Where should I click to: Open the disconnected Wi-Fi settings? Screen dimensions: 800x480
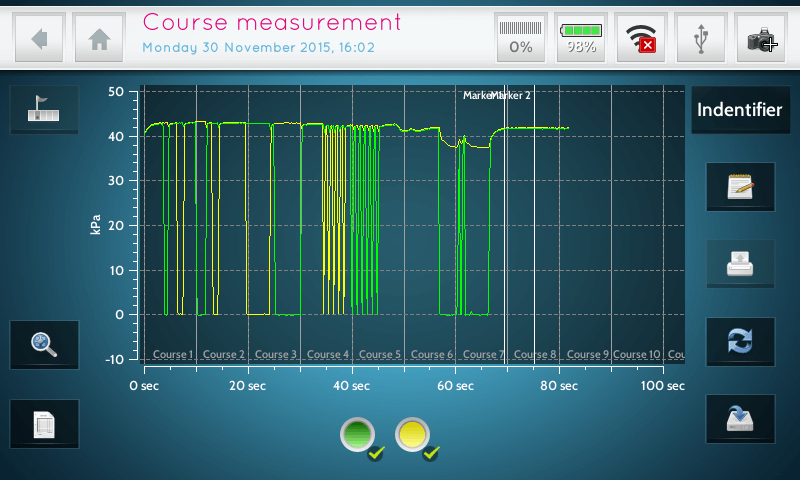click(640, 38)
